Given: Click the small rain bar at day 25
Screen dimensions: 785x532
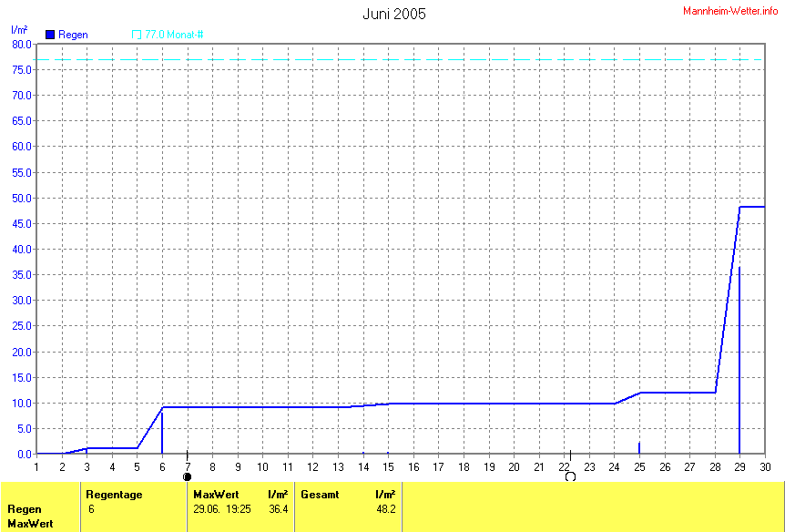Looking at the screenshot, I should pos(639,447).
